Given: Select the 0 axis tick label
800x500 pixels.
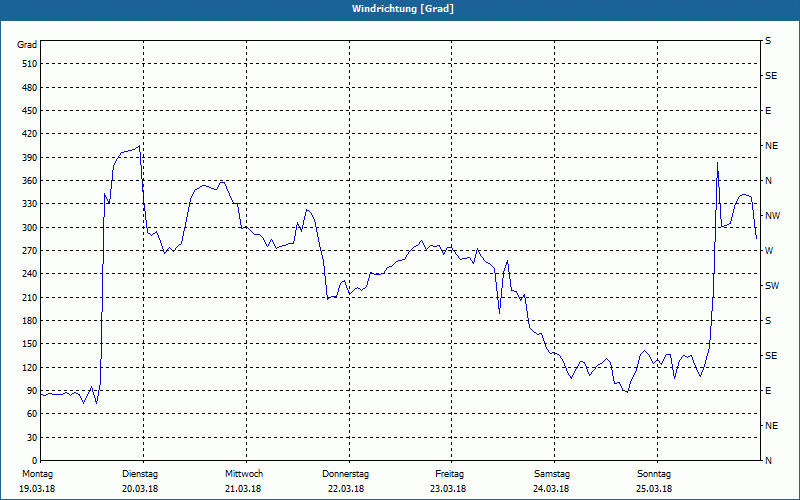Looking at the screenshot, I should pos(35,461).
